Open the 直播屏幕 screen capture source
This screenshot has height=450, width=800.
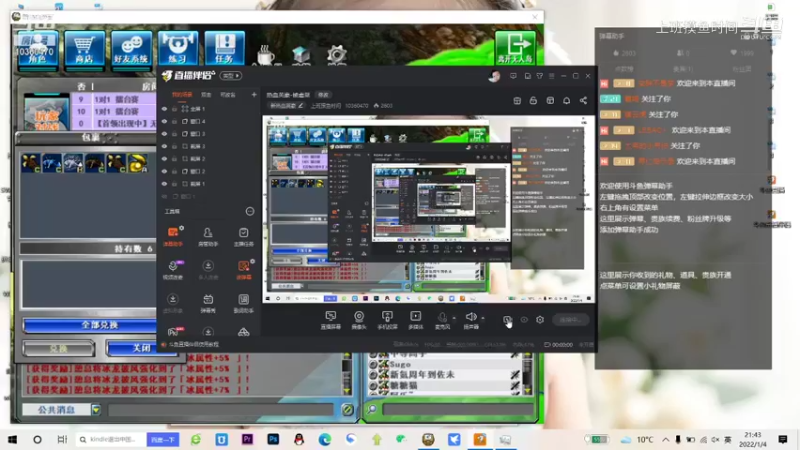pyautogui.click(x=331, y=320)
